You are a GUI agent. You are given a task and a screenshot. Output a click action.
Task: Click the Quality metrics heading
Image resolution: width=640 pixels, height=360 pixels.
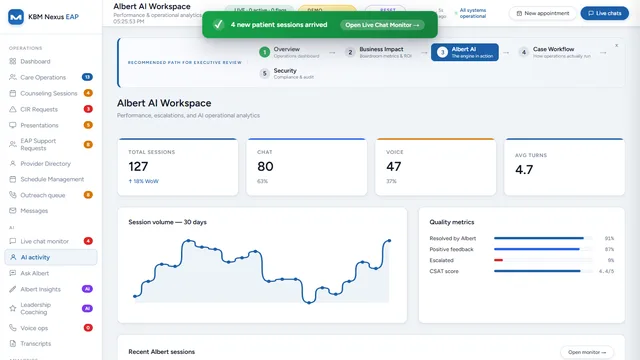pyautogui.click(x=452, y=222)
